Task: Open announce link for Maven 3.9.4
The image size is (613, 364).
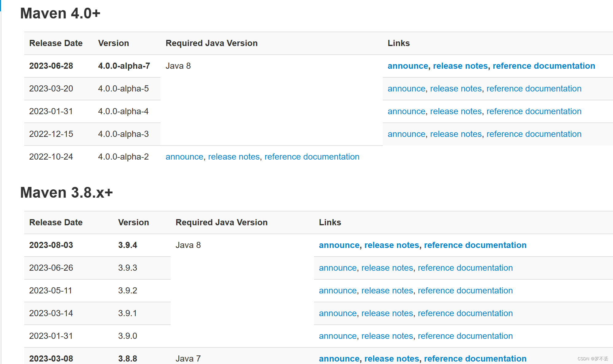Action: 339,245
